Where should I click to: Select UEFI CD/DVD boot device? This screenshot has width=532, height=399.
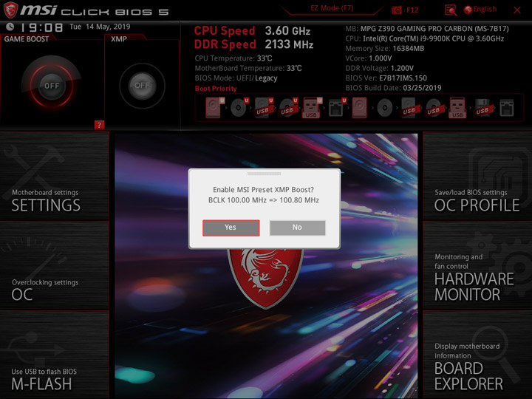(239, 108)
